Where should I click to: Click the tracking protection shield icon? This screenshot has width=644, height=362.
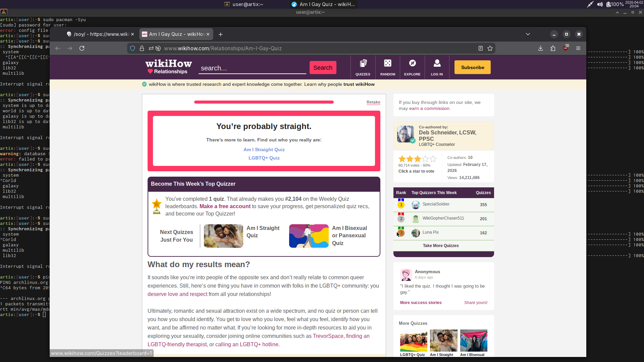coord(132,48)
